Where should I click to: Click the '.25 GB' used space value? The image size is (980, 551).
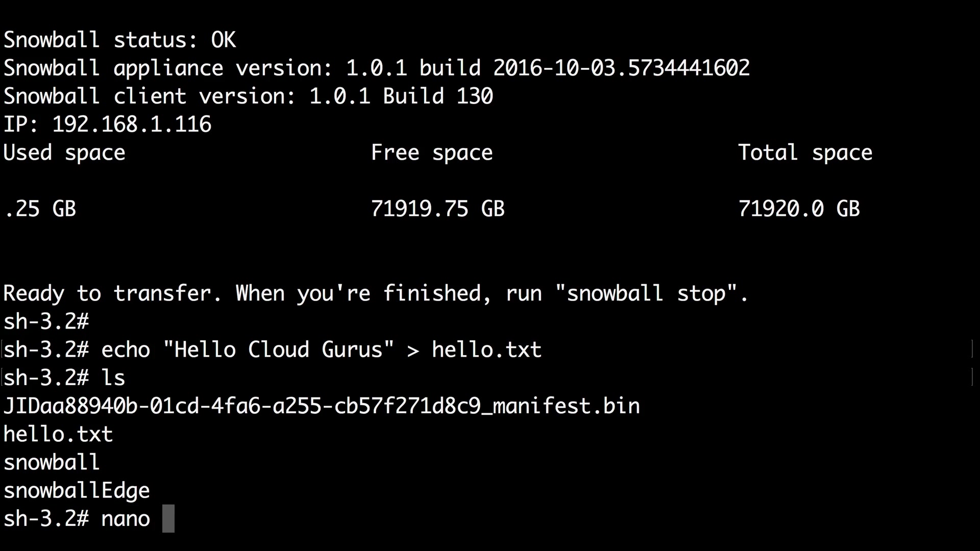pyautogui.click(x=40, y=209)
